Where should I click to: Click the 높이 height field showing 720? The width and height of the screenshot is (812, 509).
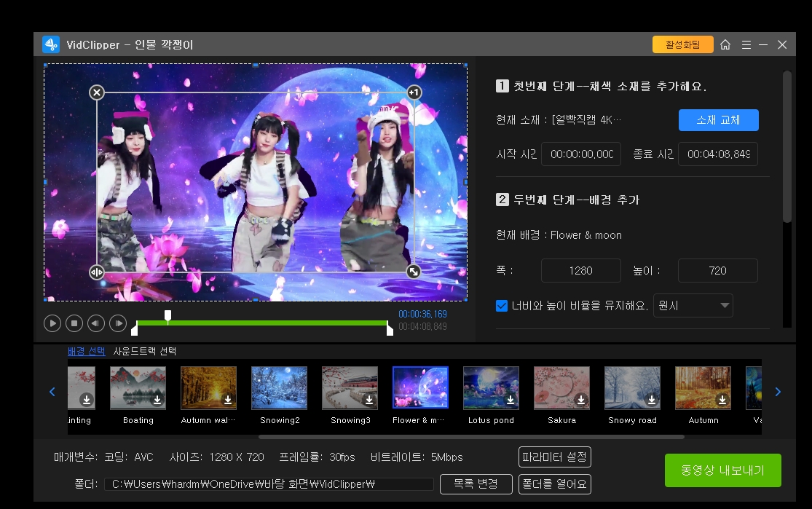tap(718, 271)
